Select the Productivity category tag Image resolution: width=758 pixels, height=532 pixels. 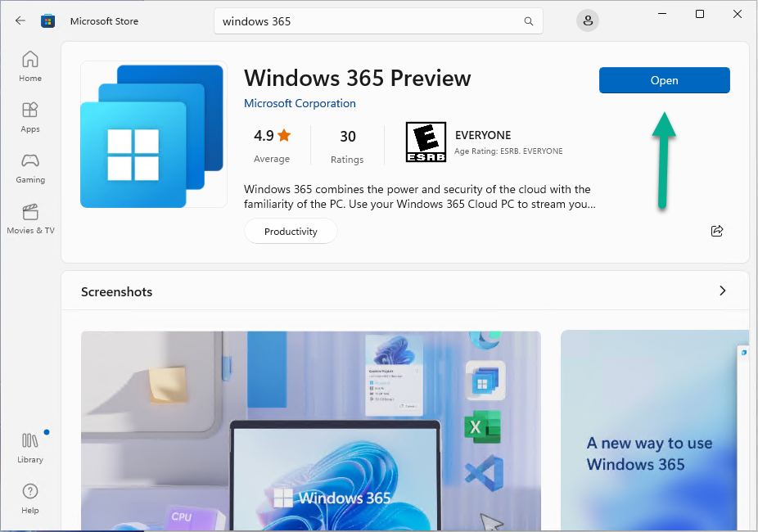[x=291, y=232]
